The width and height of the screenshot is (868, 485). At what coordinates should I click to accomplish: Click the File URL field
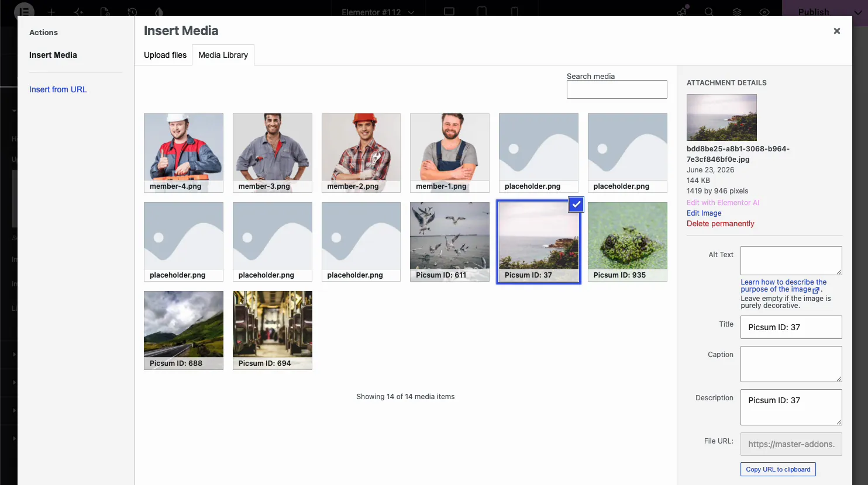point(791,444)
